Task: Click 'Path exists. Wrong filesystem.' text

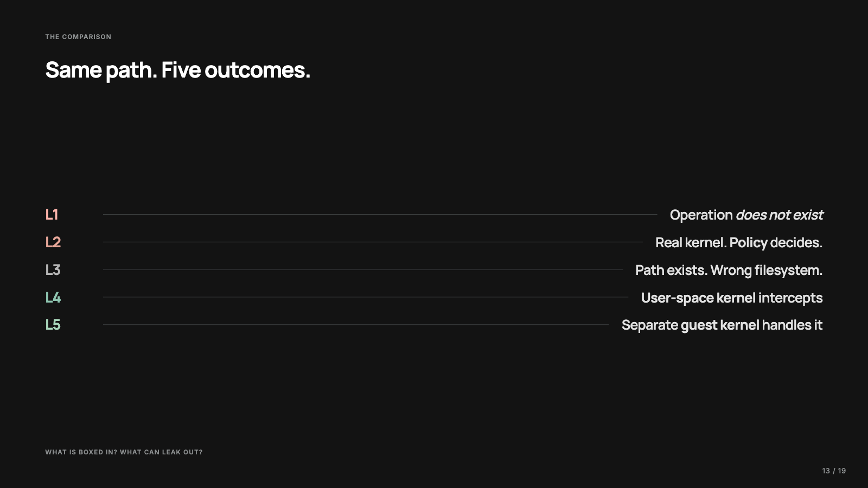Action: click(729, 270)
